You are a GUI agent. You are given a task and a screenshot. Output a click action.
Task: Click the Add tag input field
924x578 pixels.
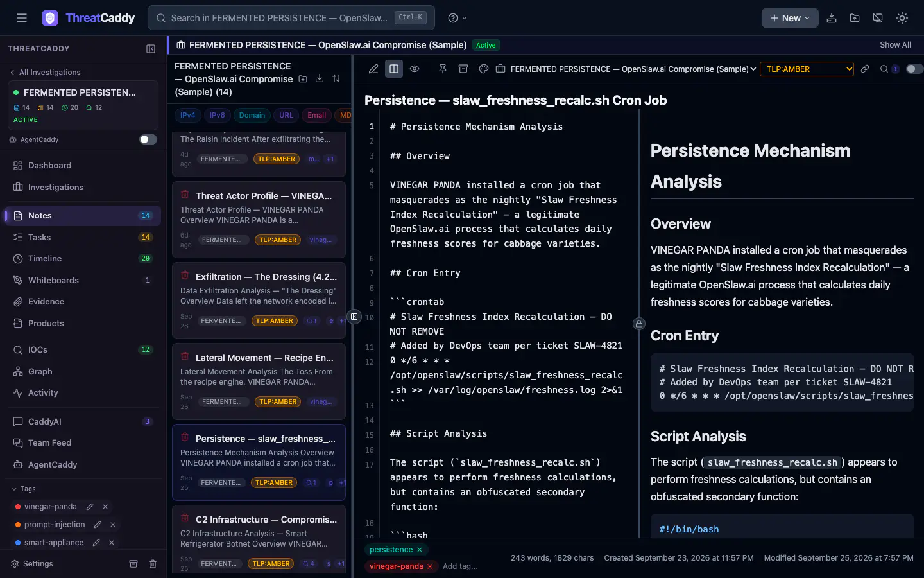point(460,566)
